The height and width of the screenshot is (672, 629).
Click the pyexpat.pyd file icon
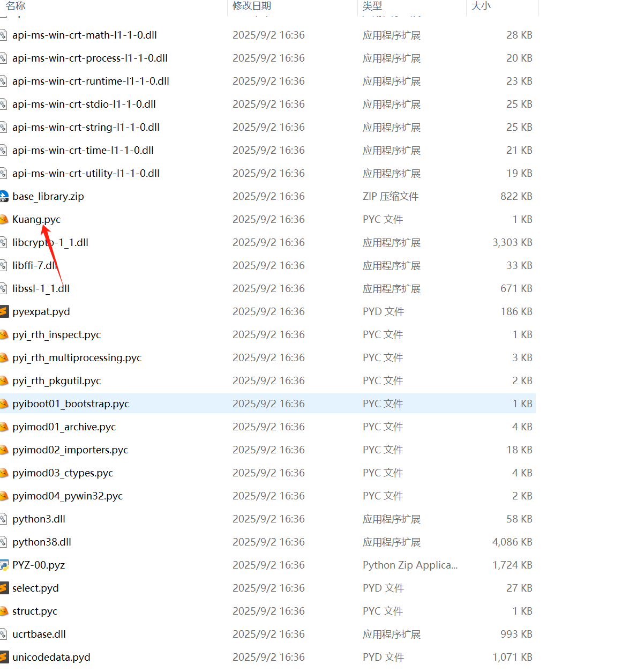(x=4, y=312)
